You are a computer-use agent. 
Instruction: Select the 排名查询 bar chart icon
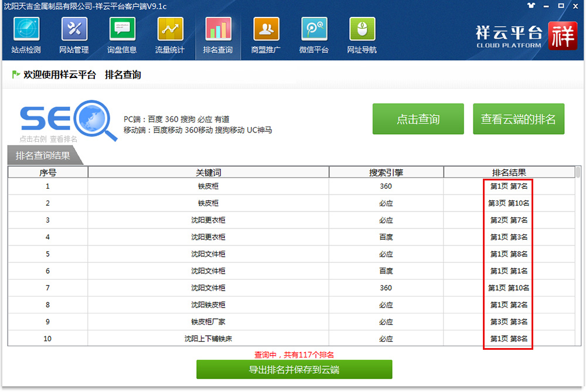[218, 29]
